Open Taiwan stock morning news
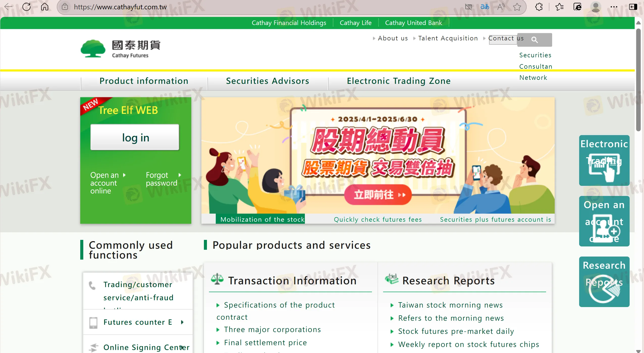 pos(450,305)
